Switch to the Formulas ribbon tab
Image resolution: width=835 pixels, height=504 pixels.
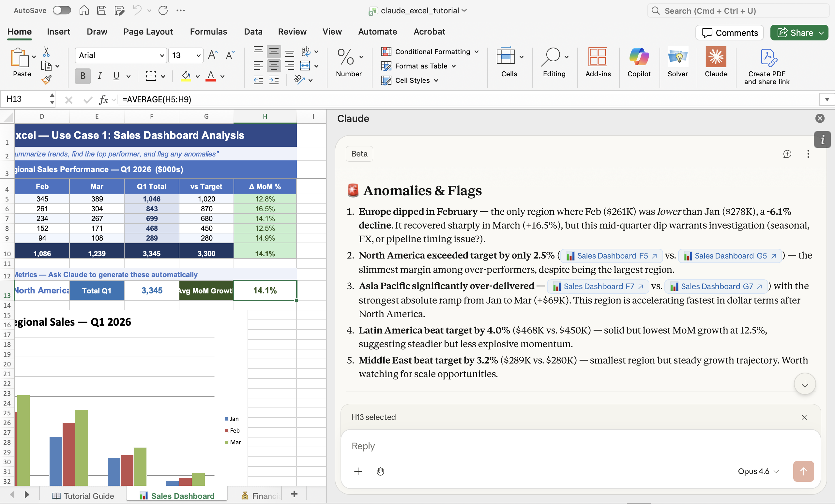208,32
